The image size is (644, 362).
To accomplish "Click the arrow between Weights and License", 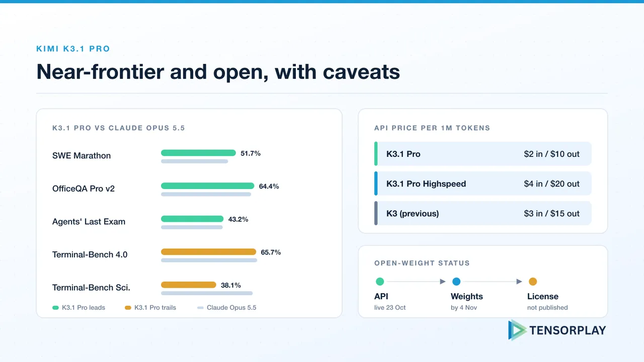I will [x=519, y=282].
